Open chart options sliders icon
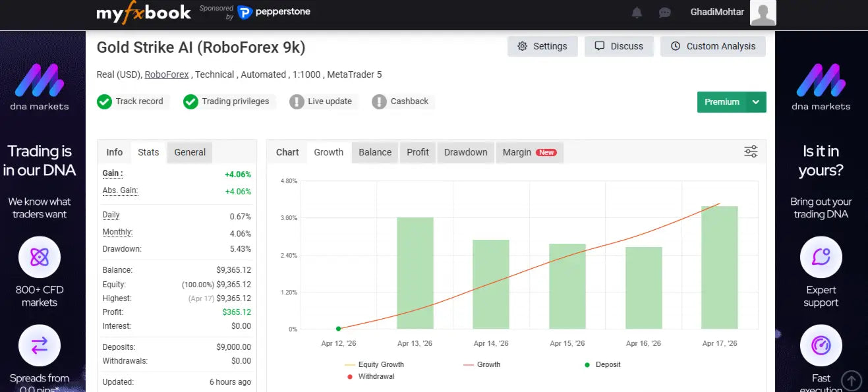 [751, 152]
